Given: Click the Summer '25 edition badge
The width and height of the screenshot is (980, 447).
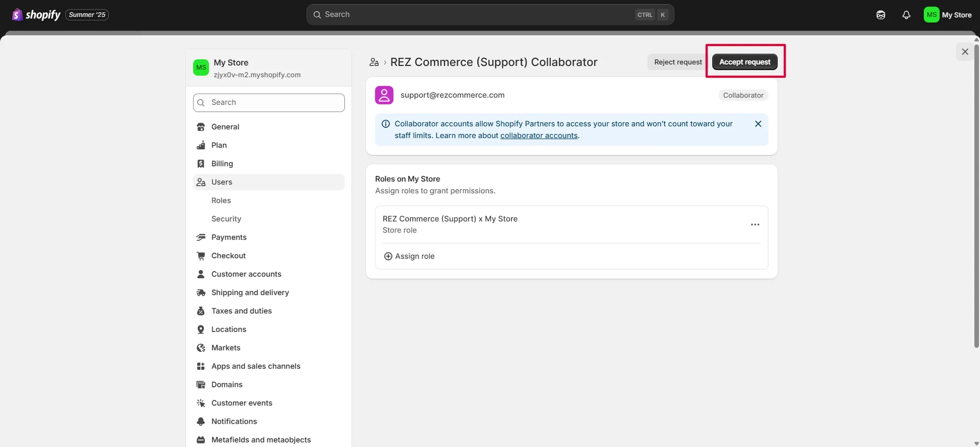Looking at the screenshot, I should 87,15.
